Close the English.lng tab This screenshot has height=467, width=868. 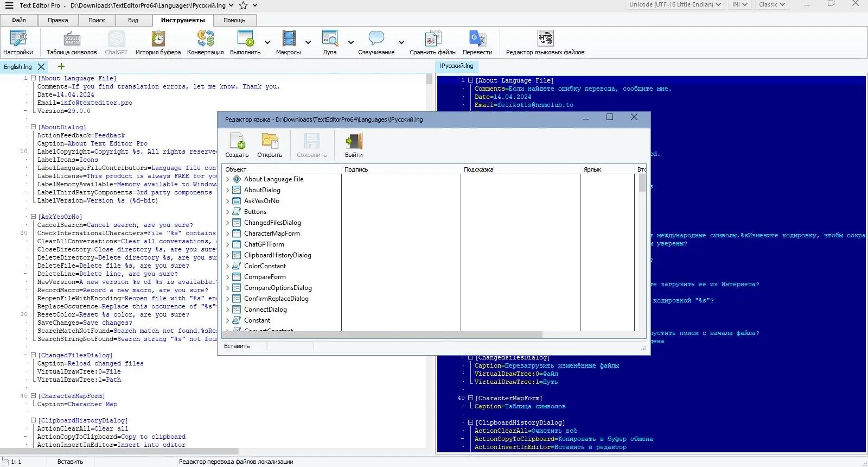(41, 67)
